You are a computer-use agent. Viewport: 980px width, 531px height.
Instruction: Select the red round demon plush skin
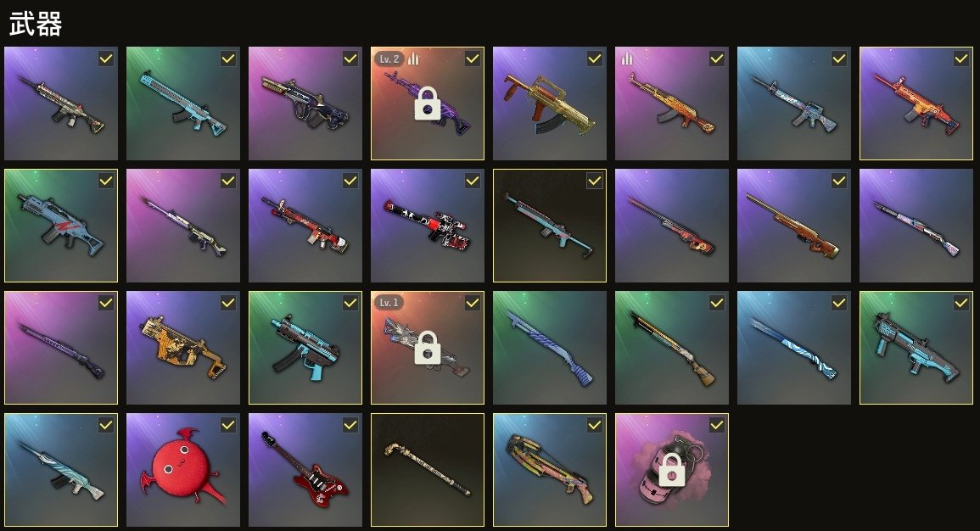pos(182,470)
